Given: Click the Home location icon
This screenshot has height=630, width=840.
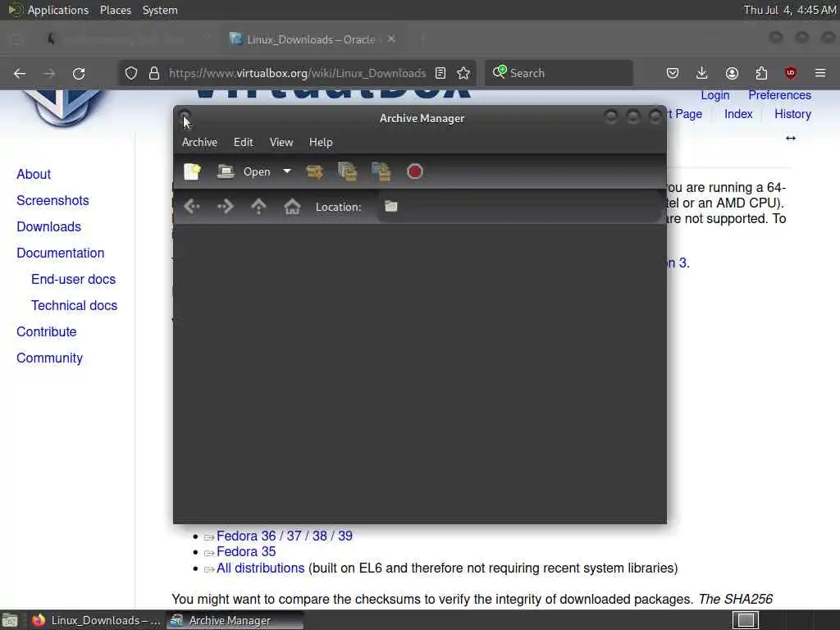Looking at the screenshot, I should (292, 206).
